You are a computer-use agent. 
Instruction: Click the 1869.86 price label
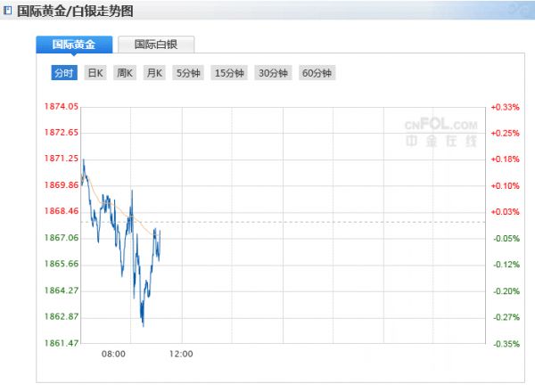(x=62, y=185)
